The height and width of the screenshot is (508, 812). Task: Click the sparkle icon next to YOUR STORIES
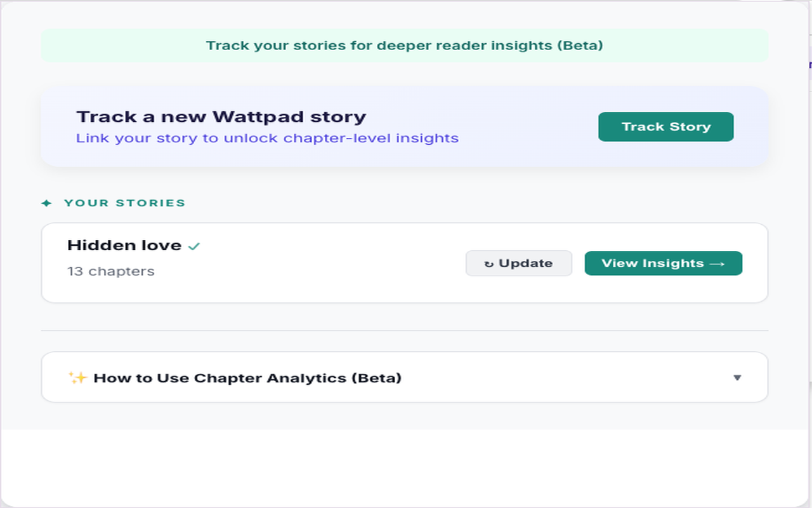click(46, 203)
